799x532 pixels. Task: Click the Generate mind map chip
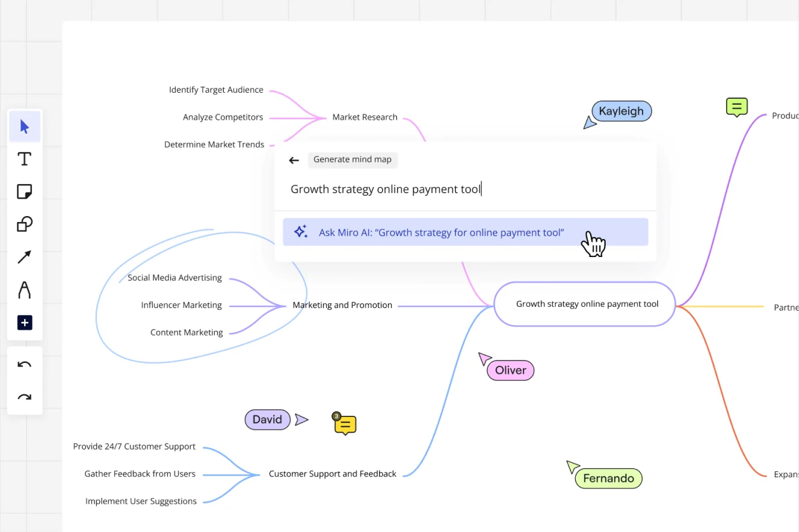tap(353, 159)
